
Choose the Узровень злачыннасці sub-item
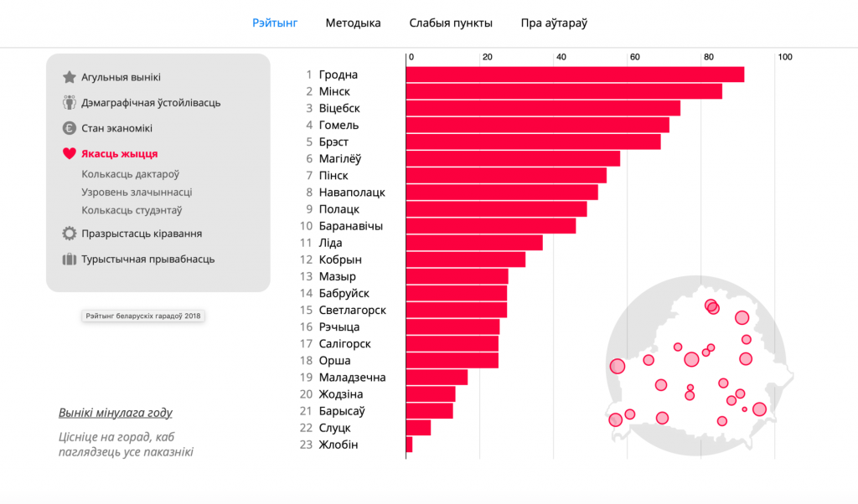137,192
